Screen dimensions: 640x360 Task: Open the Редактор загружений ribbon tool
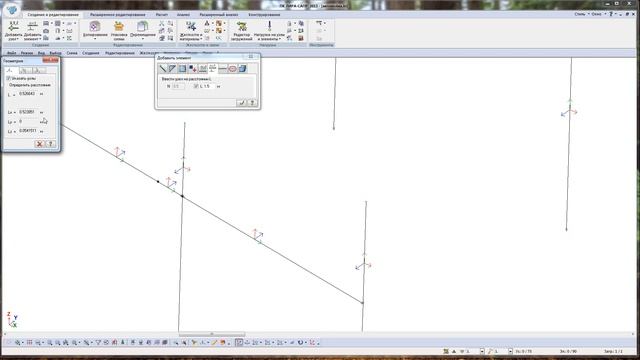pyautogui.click(x=241, y=31)
